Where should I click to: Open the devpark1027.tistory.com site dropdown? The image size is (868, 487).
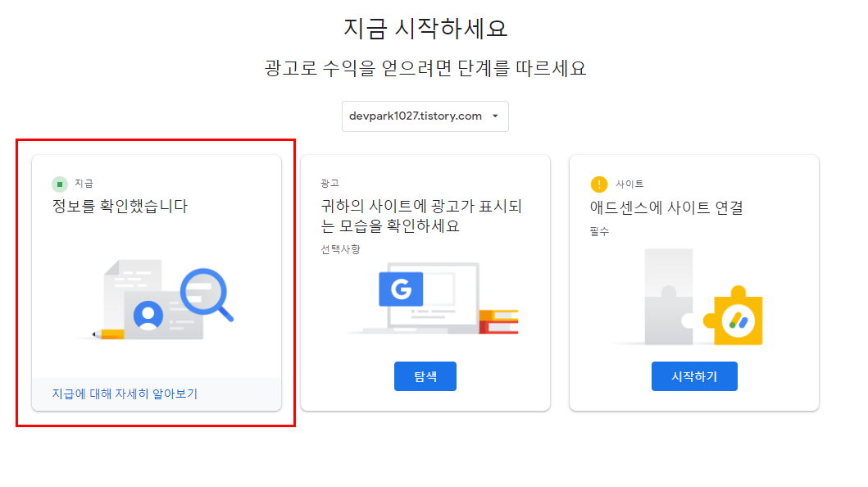coord(425,116)
